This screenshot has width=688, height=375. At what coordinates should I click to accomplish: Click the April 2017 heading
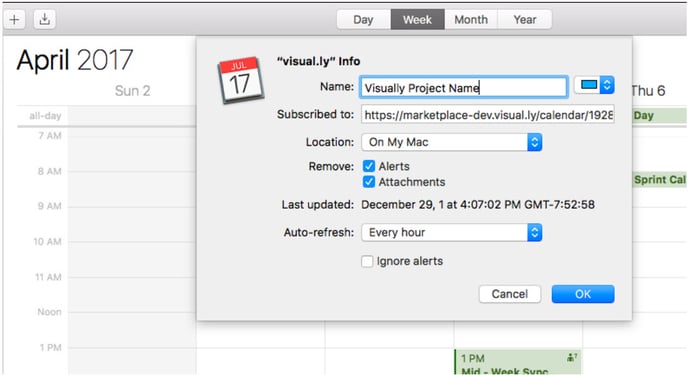(75, 60)
